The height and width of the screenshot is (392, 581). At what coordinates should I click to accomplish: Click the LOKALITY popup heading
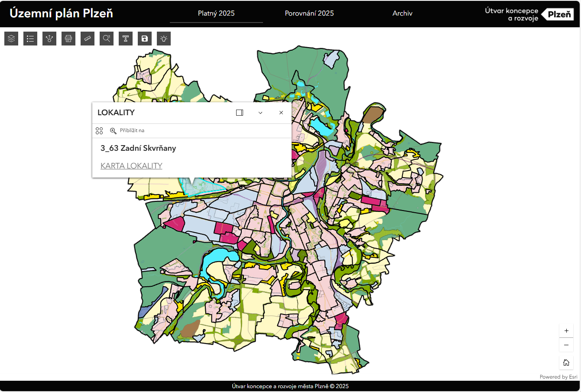[116, 113]
